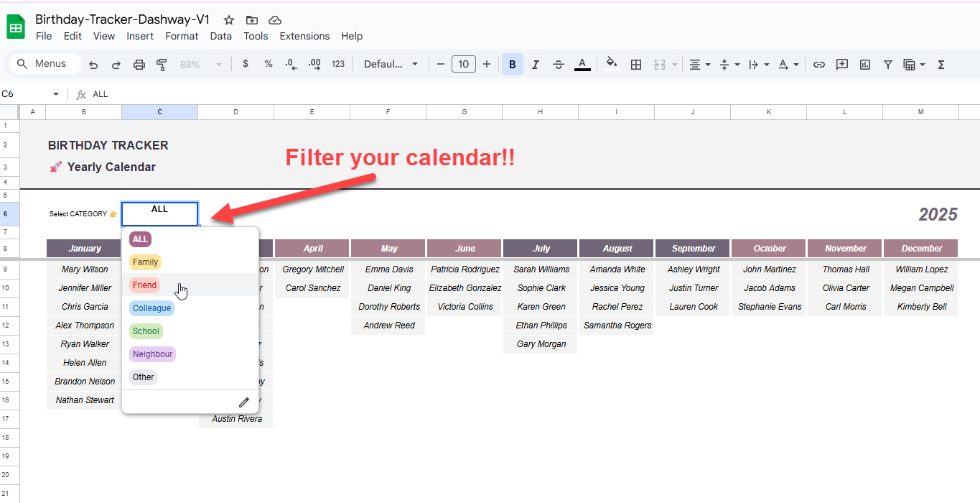Click the Insert link icon
This screenshot has width=980, height=503.
[818, 65]
